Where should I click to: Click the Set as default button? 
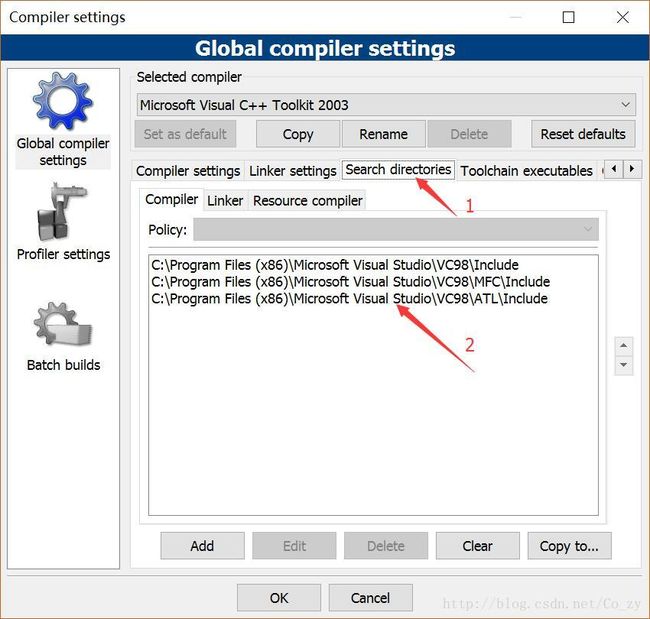pos(185,134)
